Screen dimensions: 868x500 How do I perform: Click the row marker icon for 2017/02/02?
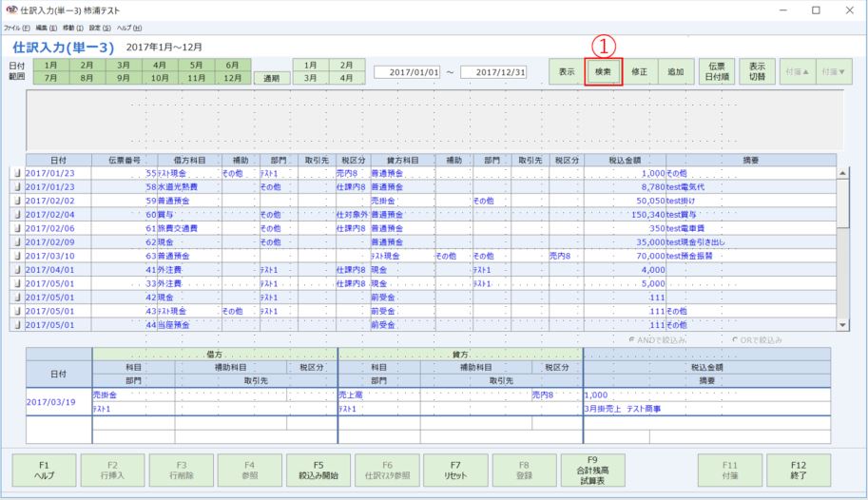(18, 201)
